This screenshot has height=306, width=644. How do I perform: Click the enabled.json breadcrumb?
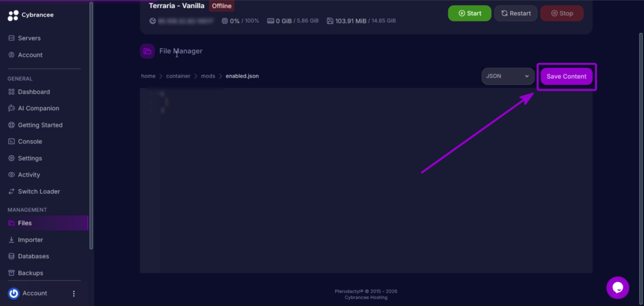(x=242, y=76)
